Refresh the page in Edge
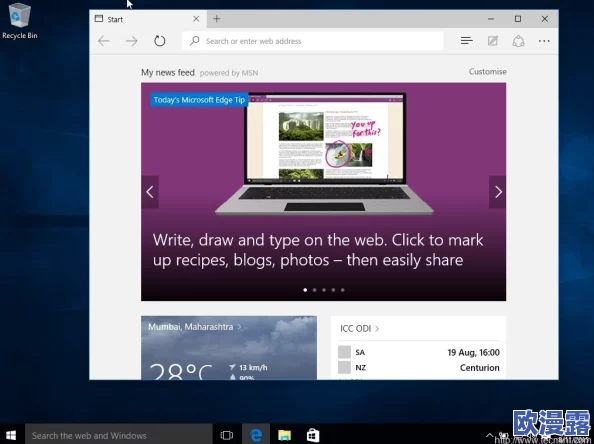The image size is (594, 444). 159,41
